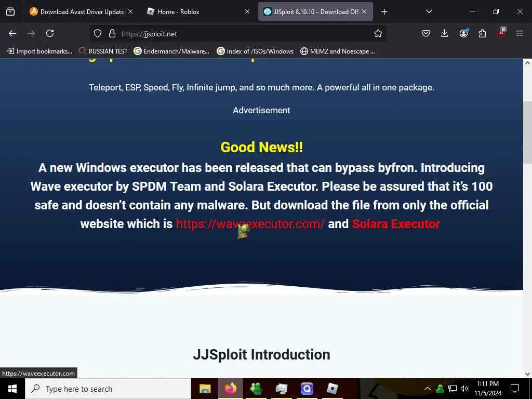The image size is (532, 399).
Task: Open Firefox from the taskbar
Action: 230,389
